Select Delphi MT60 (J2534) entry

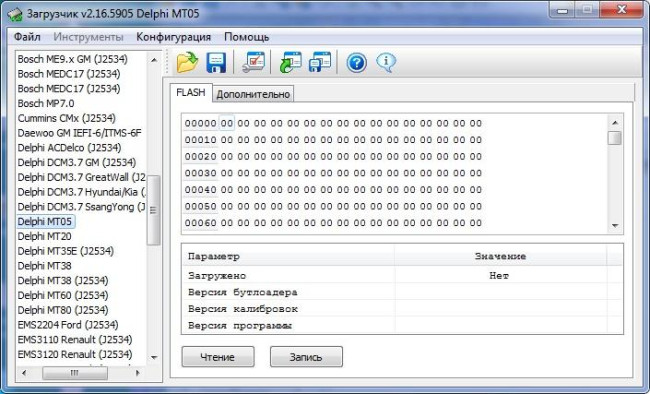63,295
